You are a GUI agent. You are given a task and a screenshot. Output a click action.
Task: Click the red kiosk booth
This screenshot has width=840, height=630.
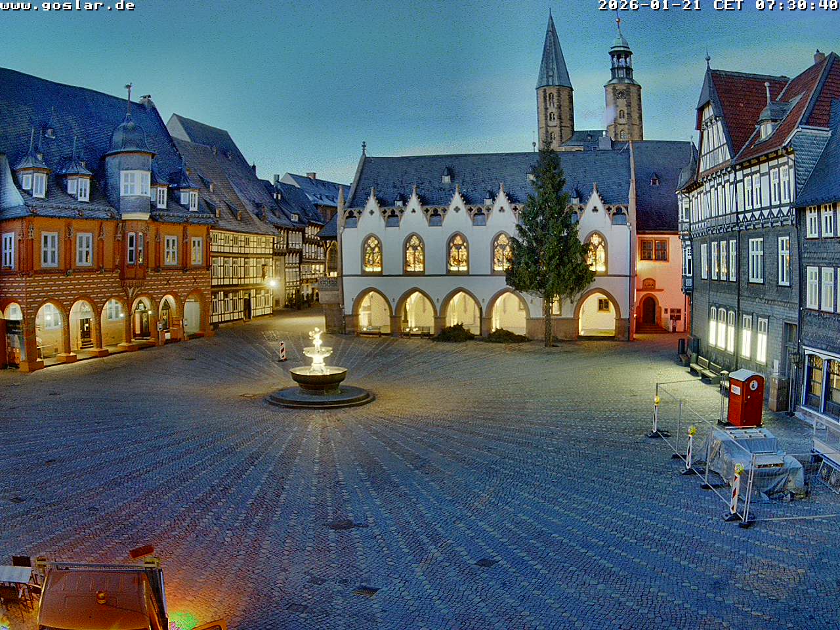pyautogui.click(x=745, y=398)
